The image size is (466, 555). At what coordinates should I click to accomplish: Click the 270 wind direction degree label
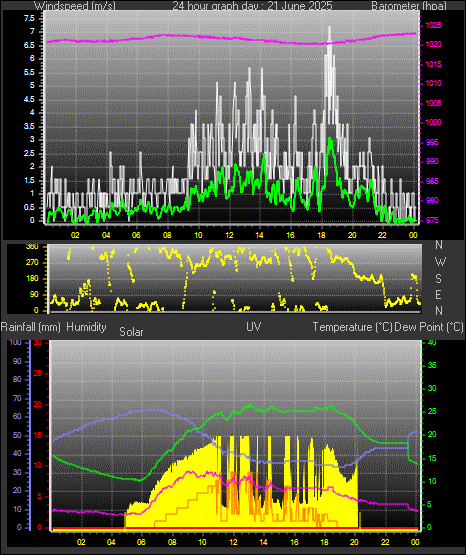coord(32,263)
